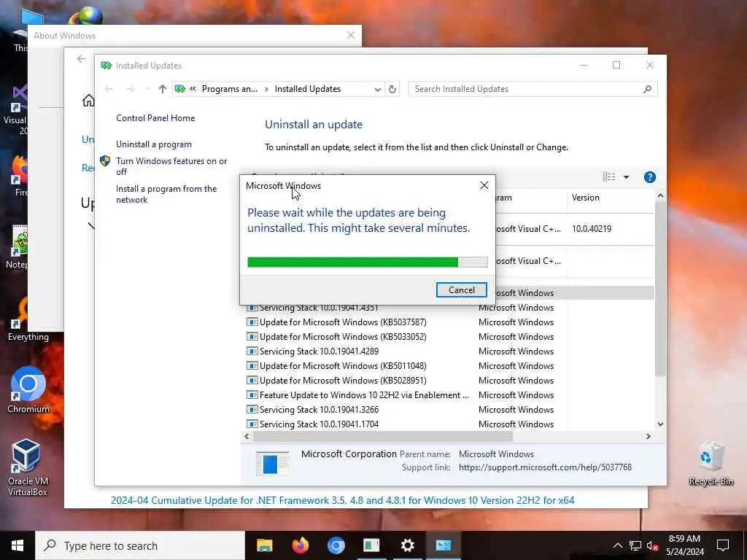The height and width of the screenshot is (560, 747).
Task: Click the search magnifier in Installed Updates
Action: pyautogui.click(x=647, y=89)
